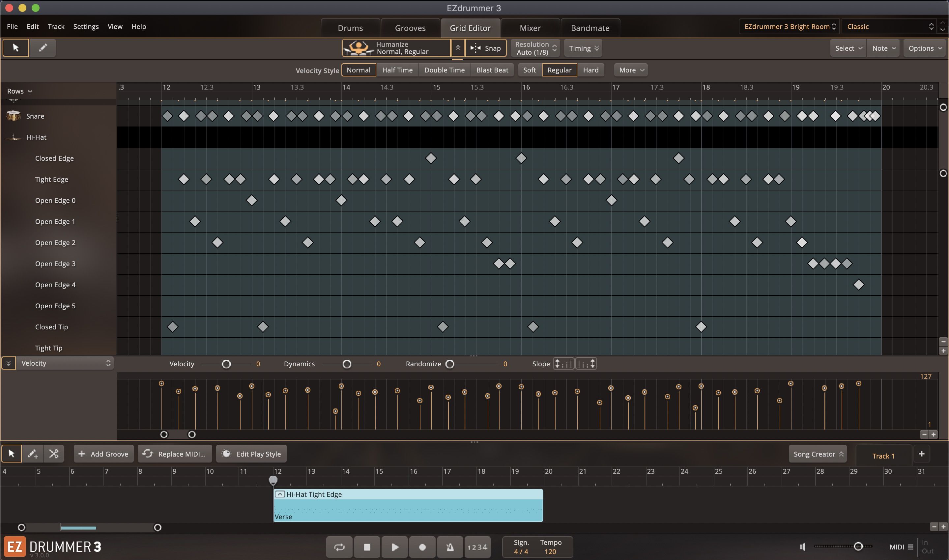The image size is (949, 560).
Task: Open Song Creator panel
Action: [x=818, y=454]
